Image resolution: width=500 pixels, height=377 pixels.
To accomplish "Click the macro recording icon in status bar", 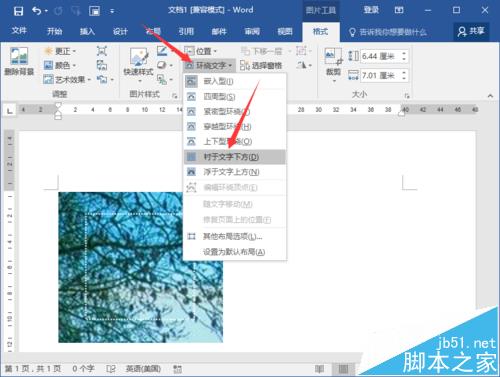I will click(177, 369).
